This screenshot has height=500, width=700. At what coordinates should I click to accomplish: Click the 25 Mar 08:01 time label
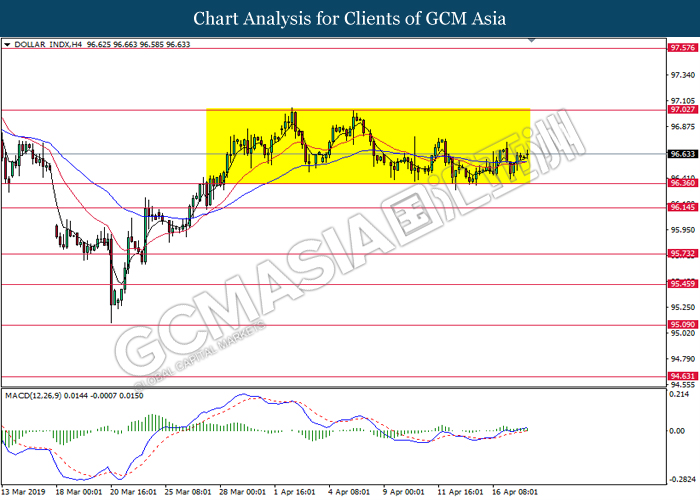click(188, 492)
